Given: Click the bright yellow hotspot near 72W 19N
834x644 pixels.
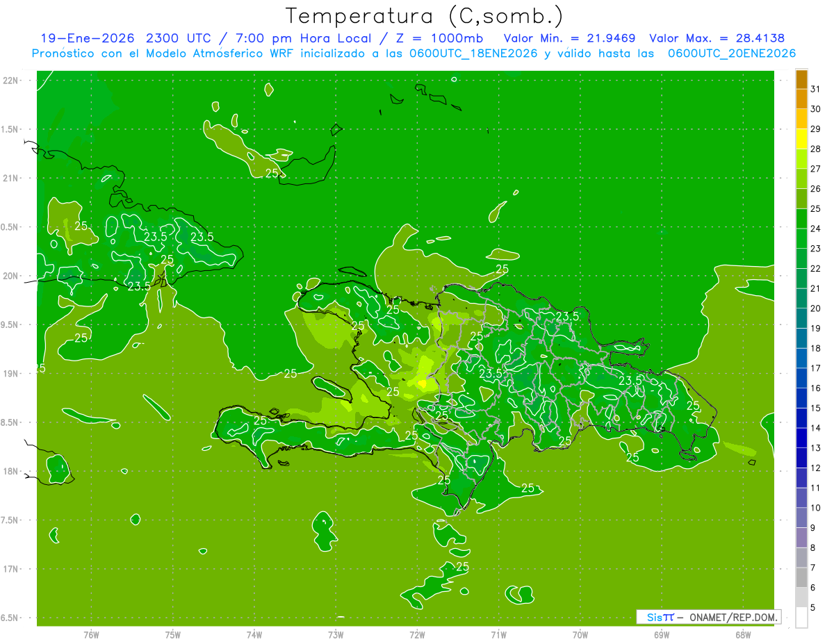Looking at the screenshot, I should tap(423, 383).
